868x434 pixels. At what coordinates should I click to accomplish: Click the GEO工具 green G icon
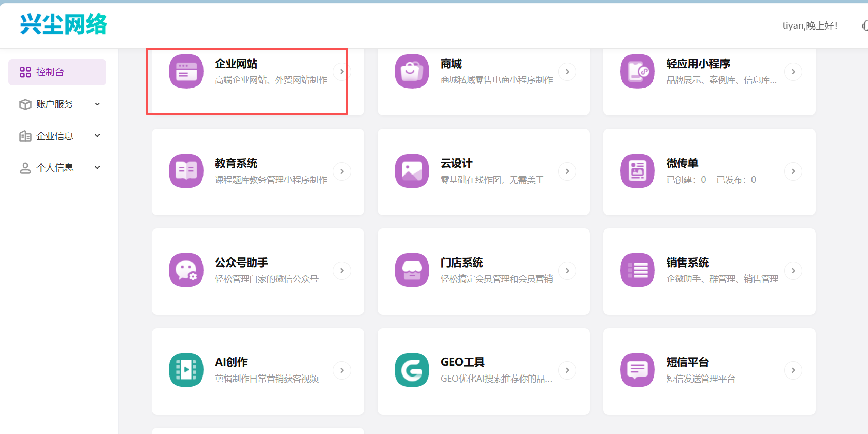pos(412,370)
